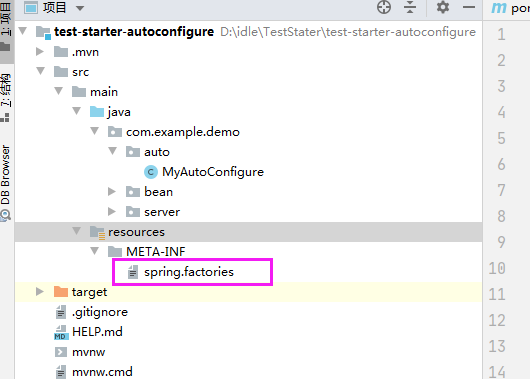This screenshot has width=530, height=379.
Task: Select the main folder label
Action: pyautogui.click(x=104, y=92)
